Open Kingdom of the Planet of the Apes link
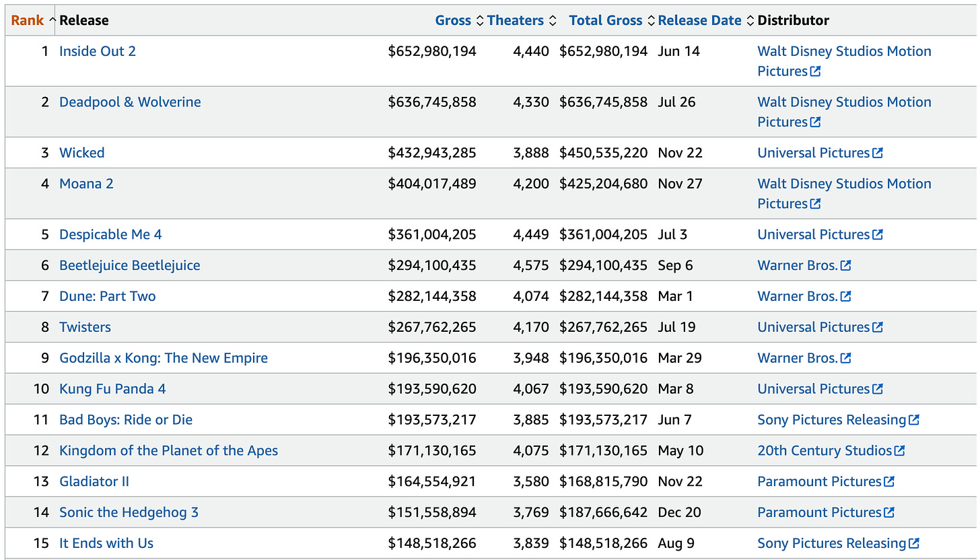This screenshot has height=560, width=980. pyautogui.click(x=169, y=451)
